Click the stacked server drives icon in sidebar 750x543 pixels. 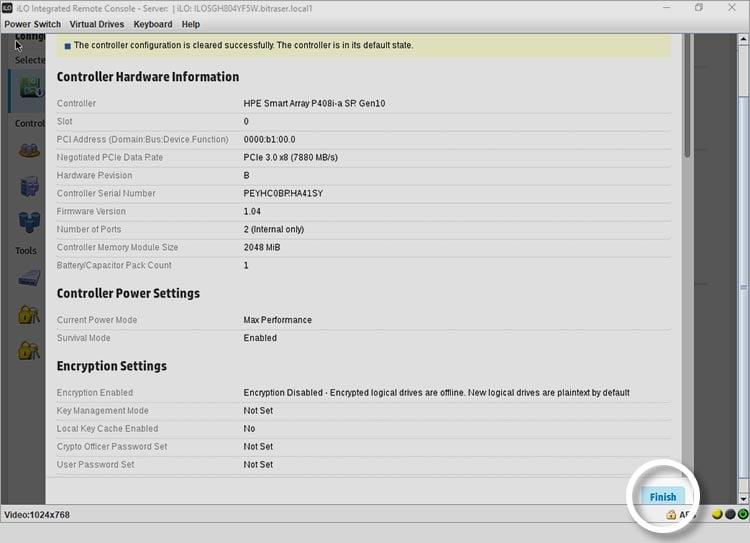tap(29, 186)
